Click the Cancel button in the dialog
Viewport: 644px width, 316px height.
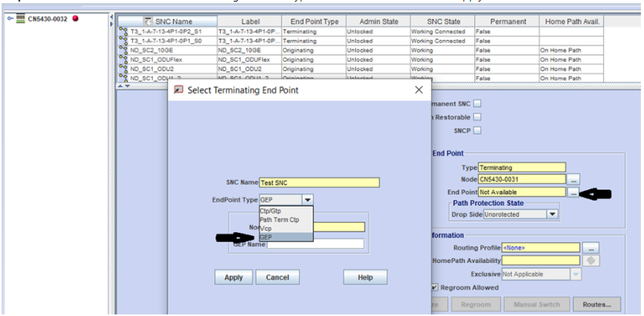tap(278, 278)
